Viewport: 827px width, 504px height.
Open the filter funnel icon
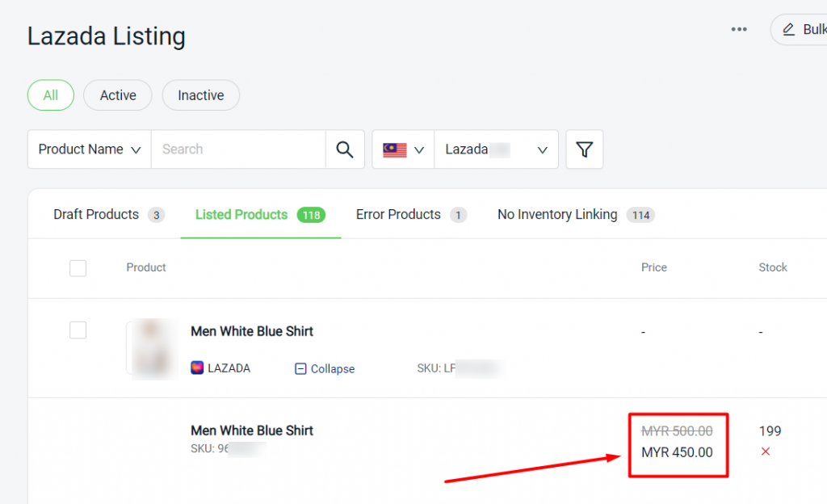pyautogui.click(x=585, y=149)
